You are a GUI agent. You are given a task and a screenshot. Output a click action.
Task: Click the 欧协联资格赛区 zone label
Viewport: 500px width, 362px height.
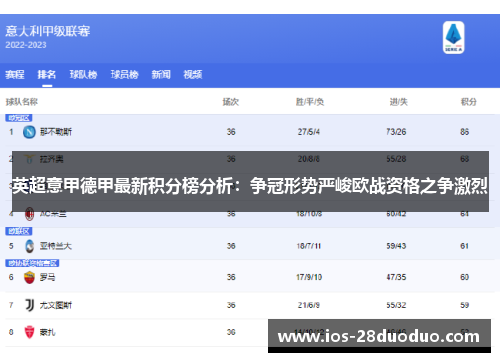tap(32, 263)
